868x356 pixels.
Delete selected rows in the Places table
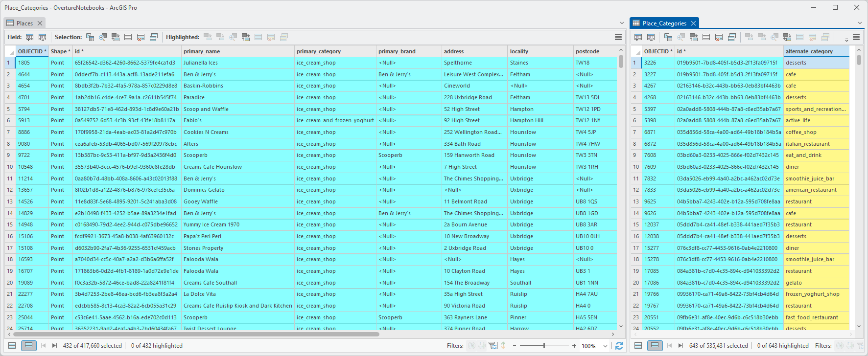click(141, 37)
